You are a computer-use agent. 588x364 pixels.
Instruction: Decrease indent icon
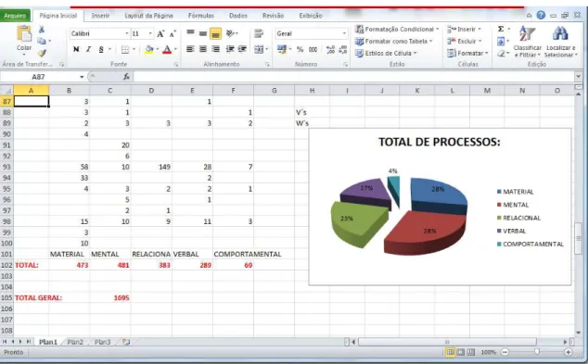(230, 49)
